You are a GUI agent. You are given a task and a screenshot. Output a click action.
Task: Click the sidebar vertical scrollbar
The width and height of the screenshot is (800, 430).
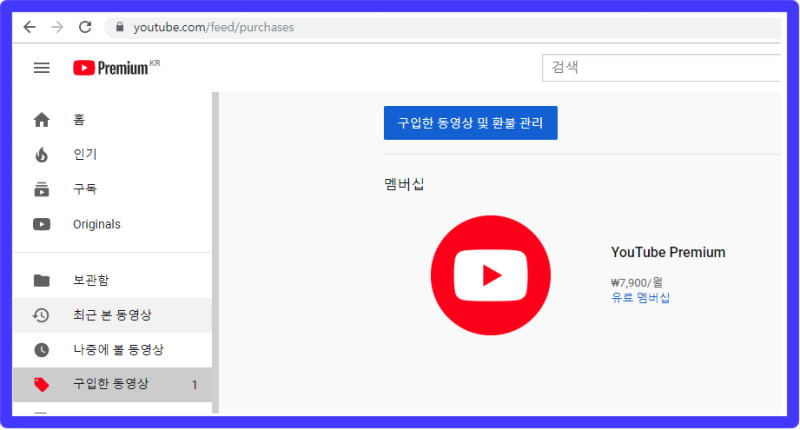pyautogui.click(x=215, y=253)
